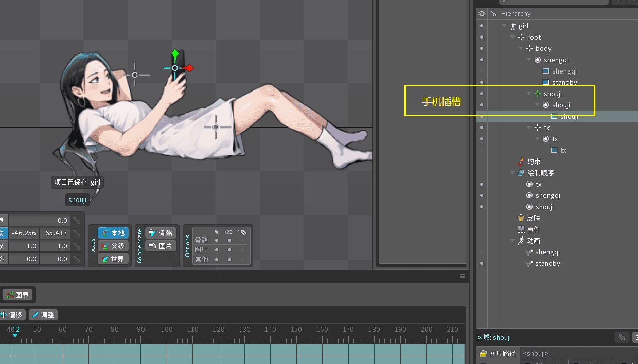Screen dimensions: 638x364
Task: Click the translate X value field -46.256
Action: pos(24,233)
